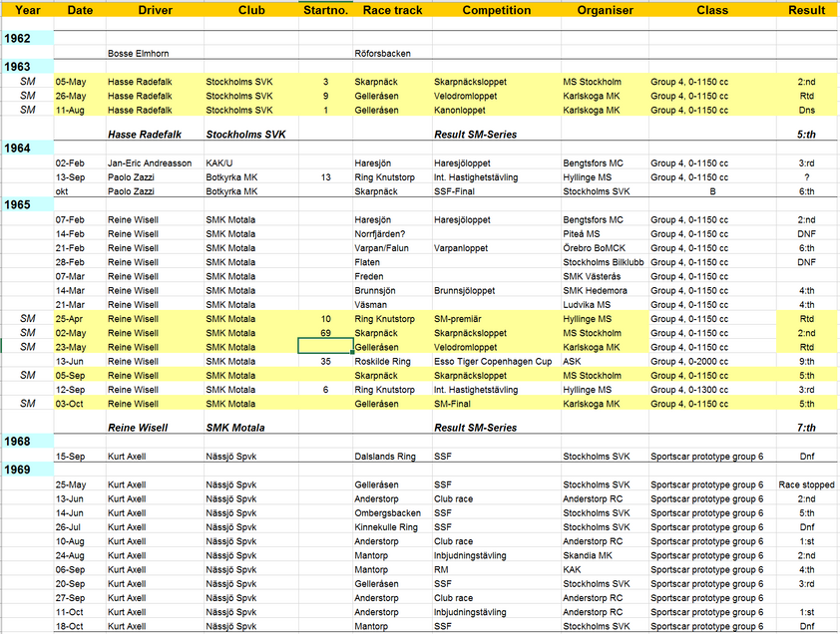The height and width of the screenshot is (634, 840).
Task: Click the 1963 year cell
Action: coord(27,67)
